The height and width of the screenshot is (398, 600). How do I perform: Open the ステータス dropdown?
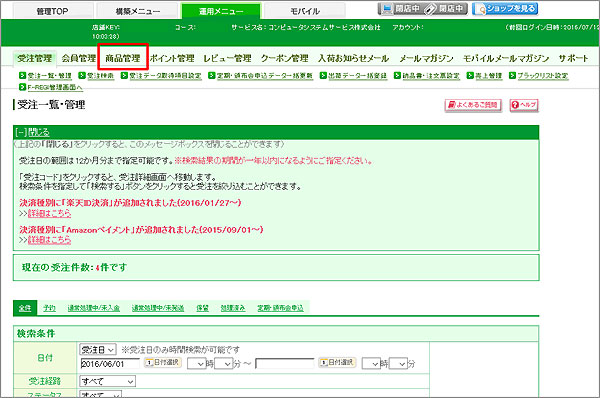click(x=101, y=394)
